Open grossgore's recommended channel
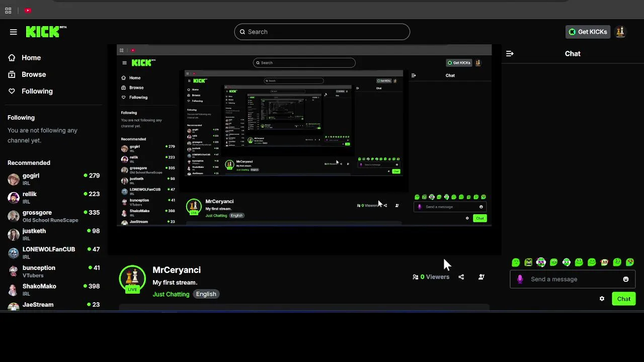The width and height of the screenshot is (644, 362). click(54, 216)
